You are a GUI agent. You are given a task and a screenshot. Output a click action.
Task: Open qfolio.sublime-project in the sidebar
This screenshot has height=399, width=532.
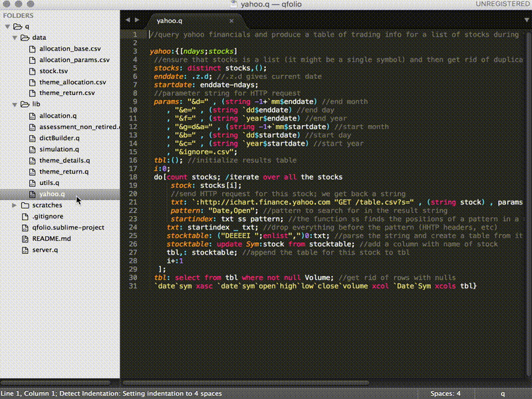[68, 227]
